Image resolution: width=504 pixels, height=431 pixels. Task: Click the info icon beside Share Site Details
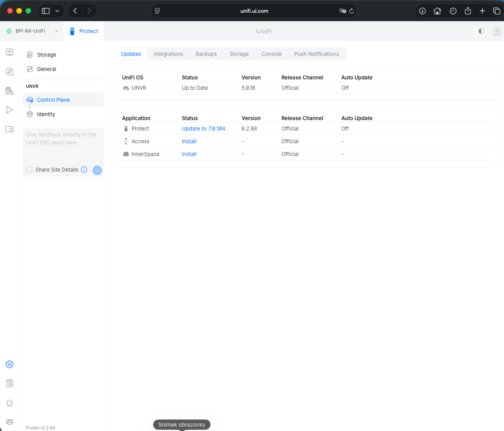pos(84,170)
